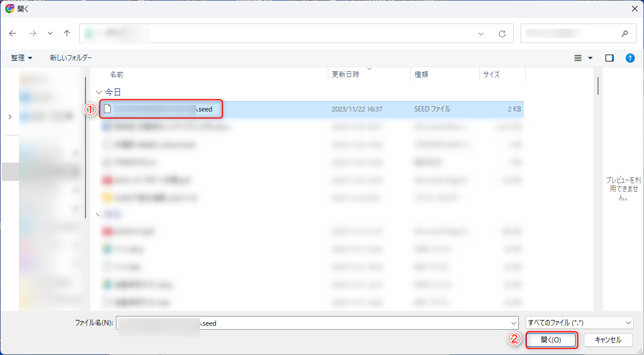Viewport: 644px width, 355px height.
Task: Open the help question mark icon
Action: click(x=630, y=58)
